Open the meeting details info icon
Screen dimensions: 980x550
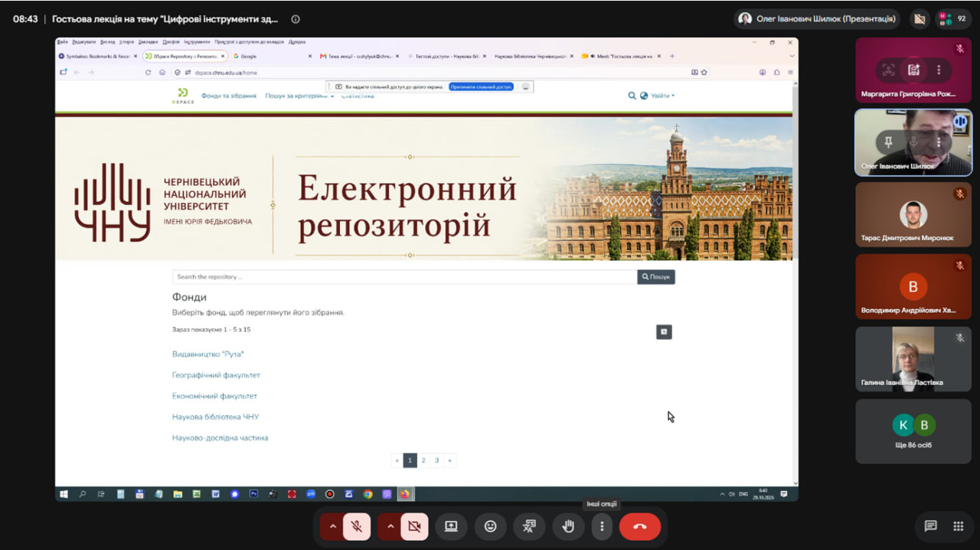click(296, 19)
